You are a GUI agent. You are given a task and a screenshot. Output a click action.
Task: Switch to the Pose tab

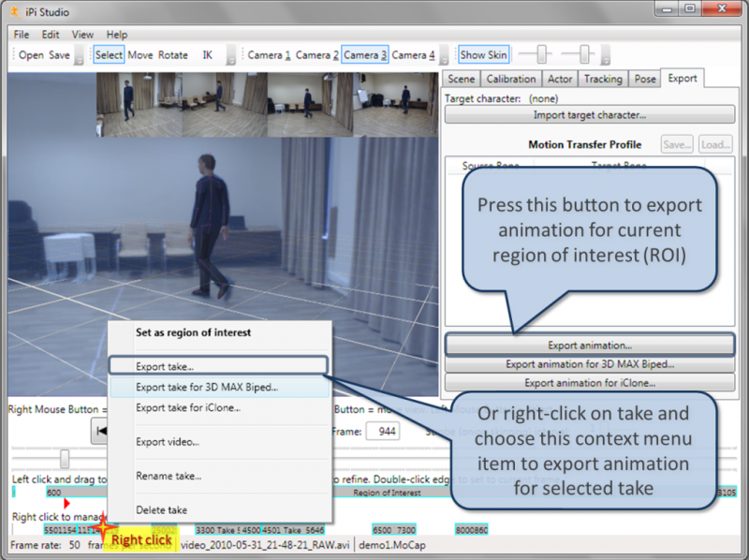coord(645,79)
